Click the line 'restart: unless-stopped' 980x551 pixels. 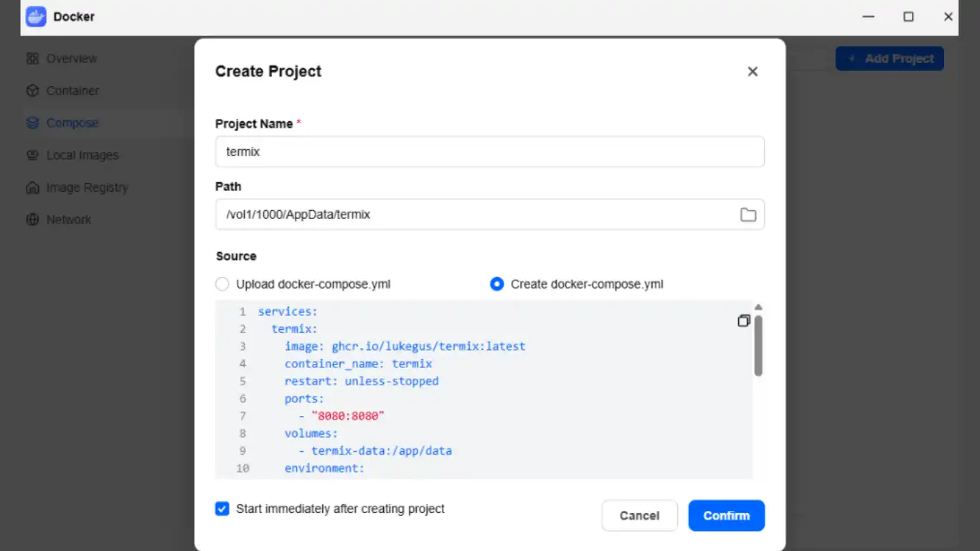tap(362, 381)
